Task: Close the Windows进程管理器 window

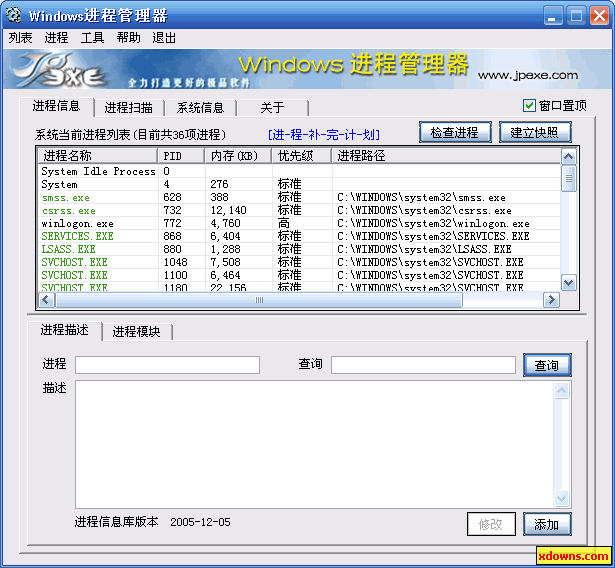Action: [x=600, y=16]
